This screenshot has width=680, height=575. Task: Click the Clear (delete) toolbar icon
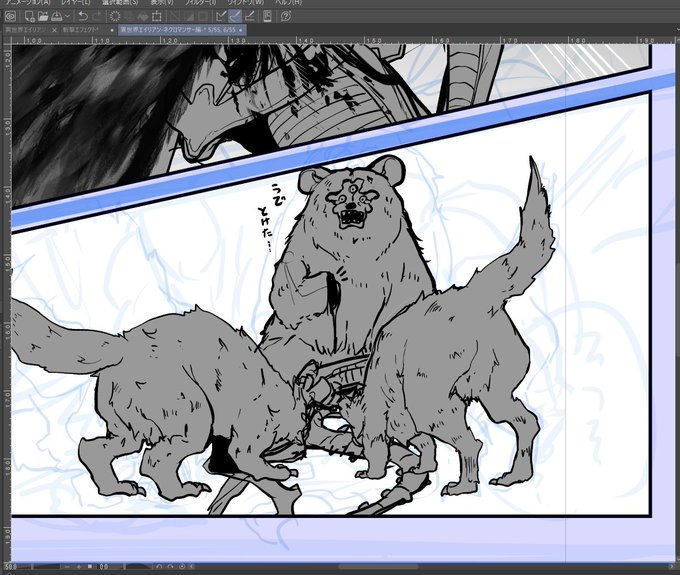(x=115, y=16)
